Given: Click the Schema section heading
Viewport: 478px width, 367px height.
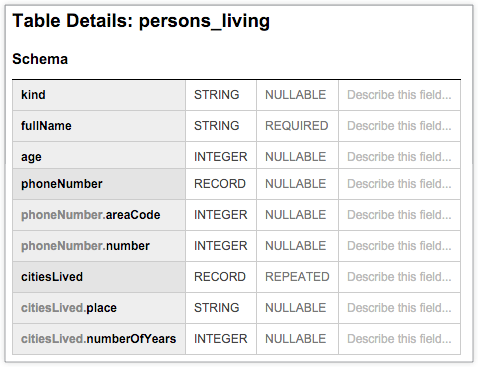Looking at the screenshot, I should 40,59.
